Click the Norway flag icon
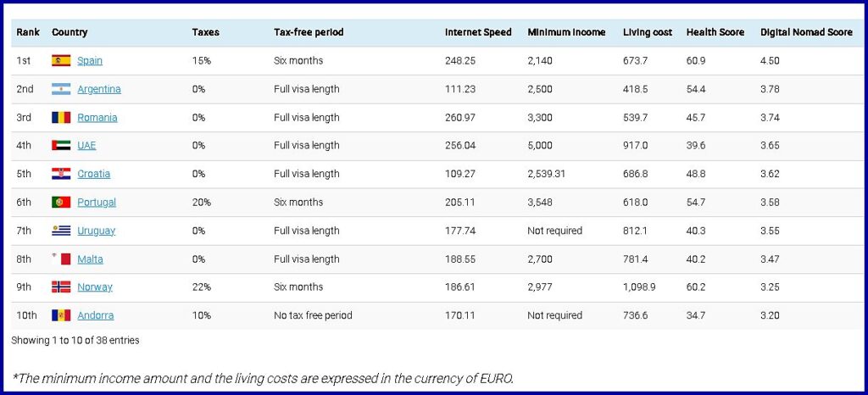 (x=61, y=287)
